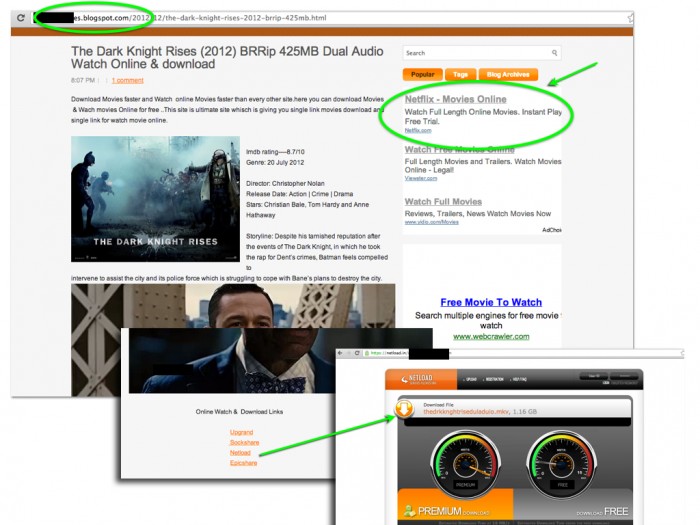Reload the blogspot movie page
The width and height of the screenshot is (700, 525).
[x=21, y=18]
